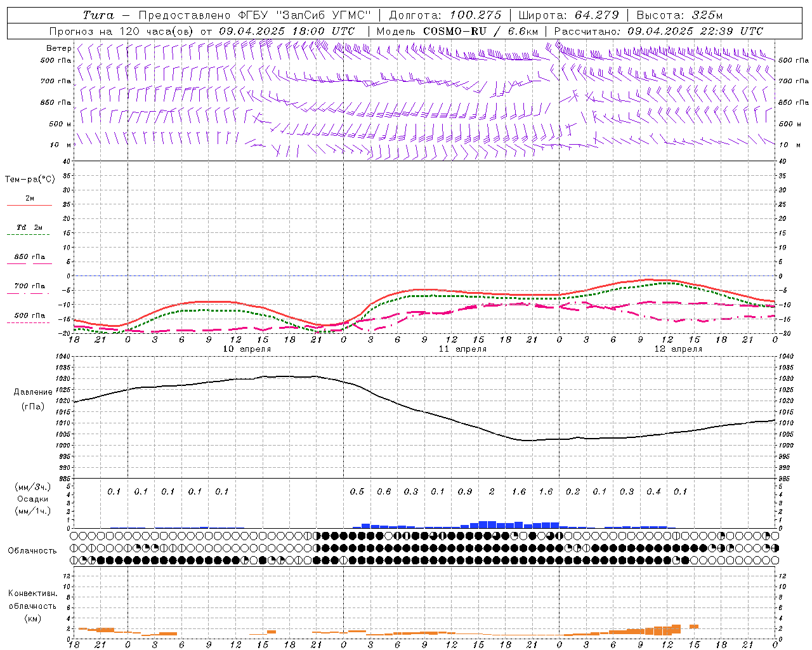The image size is (812, 650).
Task: Click the "Долгота: 100.275" header field
Action: coord(445,15)
